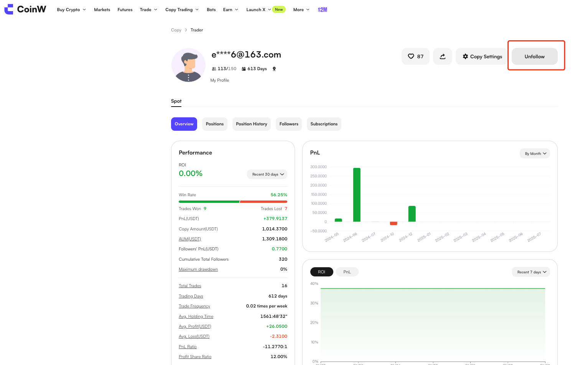This screenshot has width=588, height=365.
Task: Open Copy Settings
Action: coord(482,56)
